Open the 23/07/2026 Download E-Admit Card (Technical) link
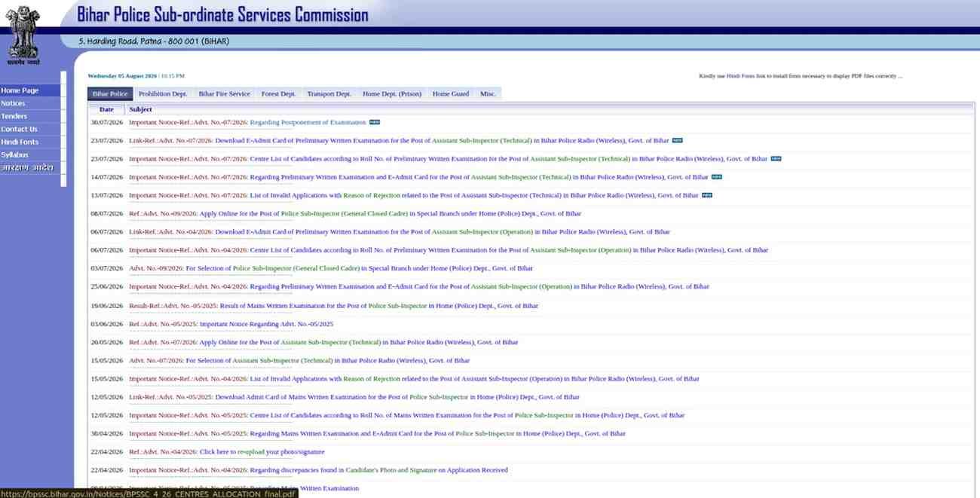This screenshot has height=498, width=980. 399,140
